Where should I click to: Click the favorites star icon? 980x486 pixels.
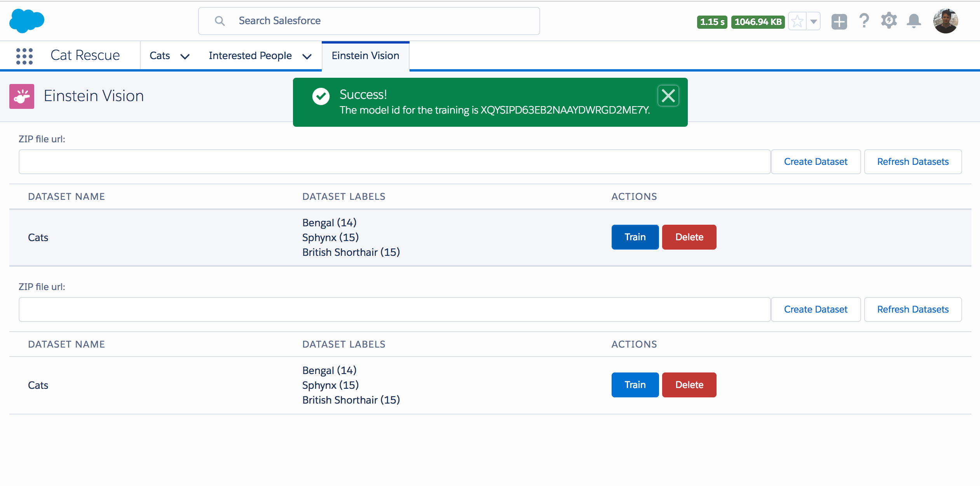(797, 21)
